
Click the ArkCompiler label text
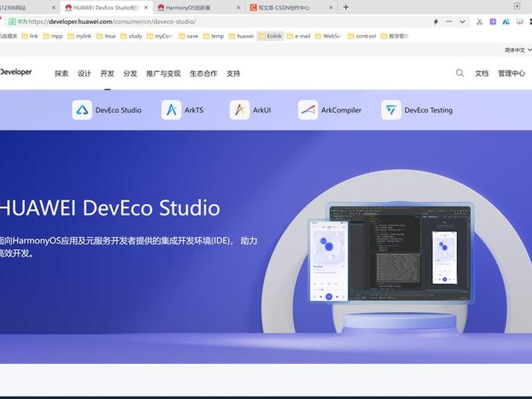pos(341,110)
